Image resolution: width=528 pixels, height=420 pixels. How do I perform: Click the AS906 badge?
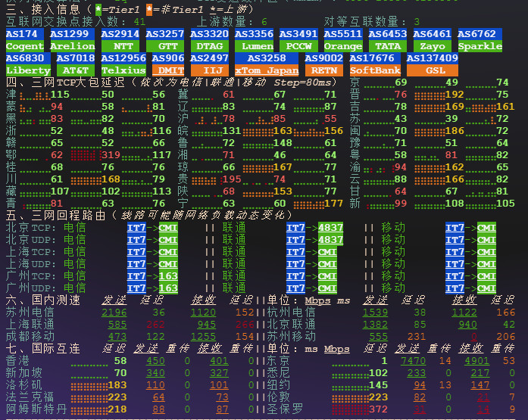tap(168, 58)
